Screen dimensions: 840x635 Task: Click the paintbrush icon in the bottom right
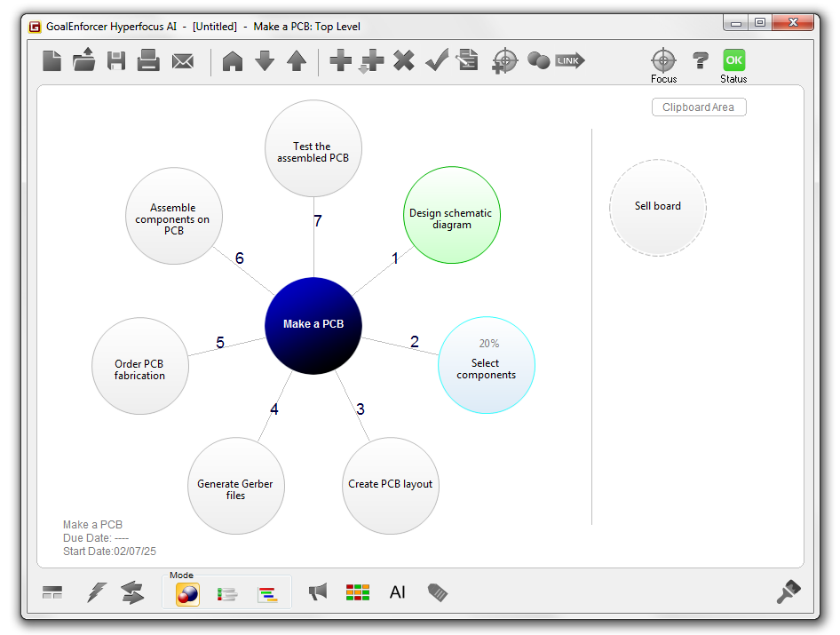tap(788, 591)
